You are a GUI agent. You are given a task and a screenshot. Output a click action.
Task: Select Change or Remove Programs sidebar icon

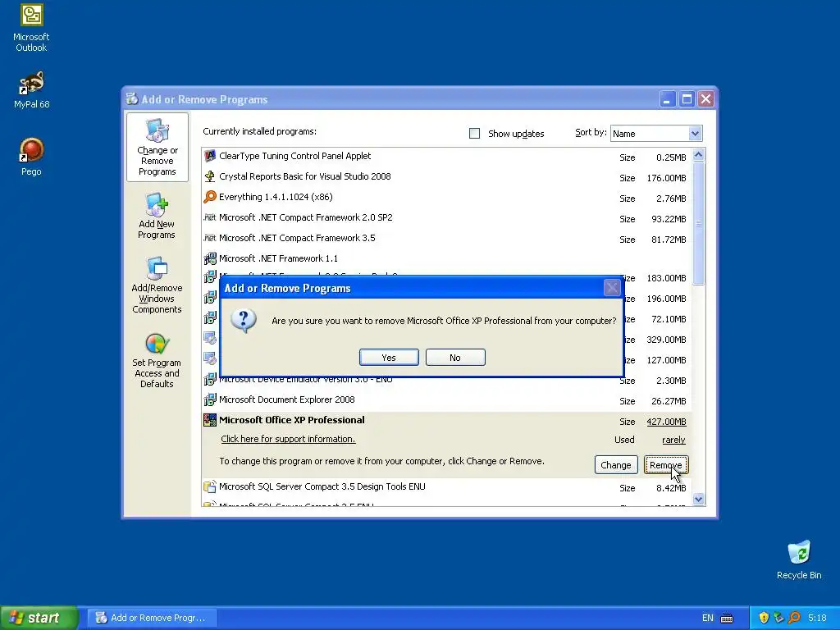(157, 148)
